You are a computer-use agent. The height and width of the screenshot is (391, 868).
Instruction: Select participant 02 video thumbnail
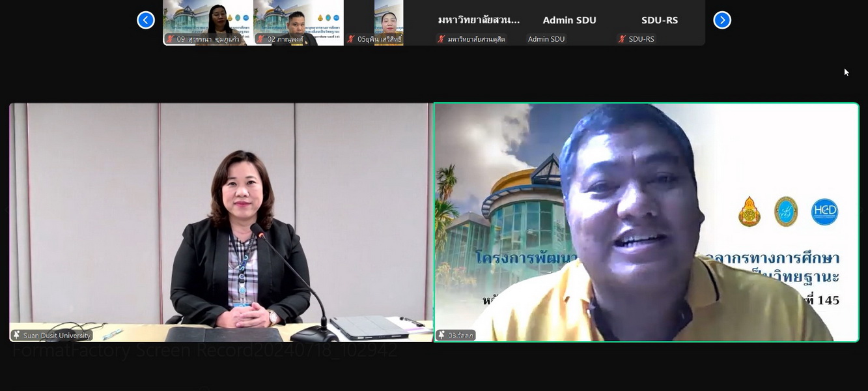click(298, 23)
